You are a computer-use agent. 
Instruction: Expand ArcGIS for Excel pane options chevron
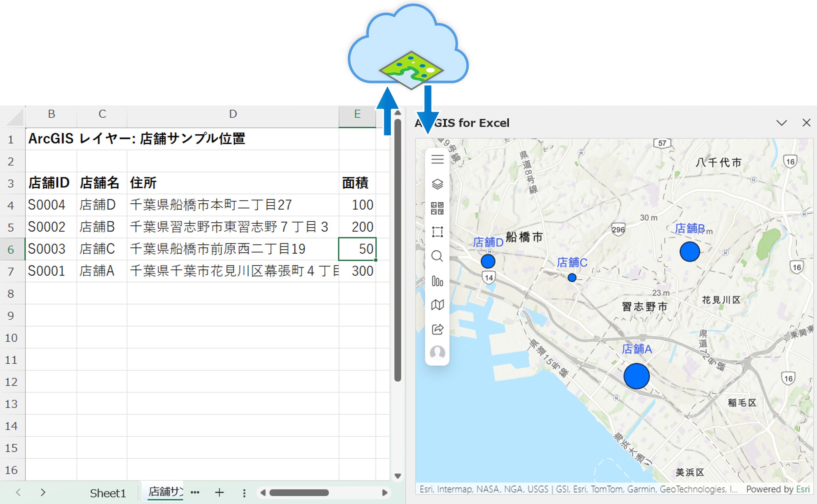click(782, 123)
